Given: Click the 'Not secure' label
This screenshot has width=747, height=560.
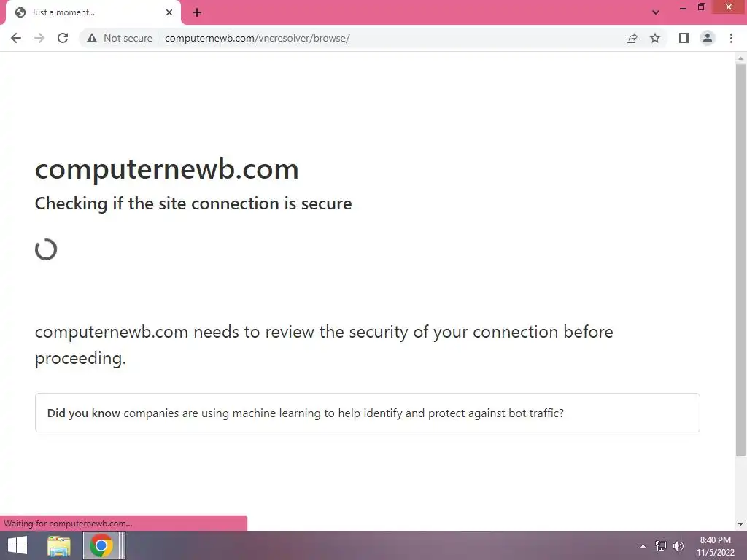Looking at the screenshot, I should 128,38.
